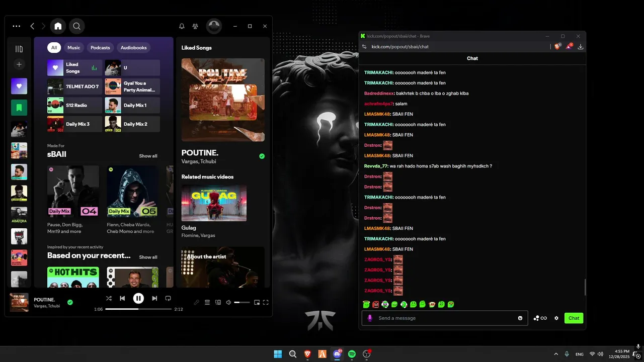Open the emoji picker in the chat box
The image size is (644, 362).
520,318
